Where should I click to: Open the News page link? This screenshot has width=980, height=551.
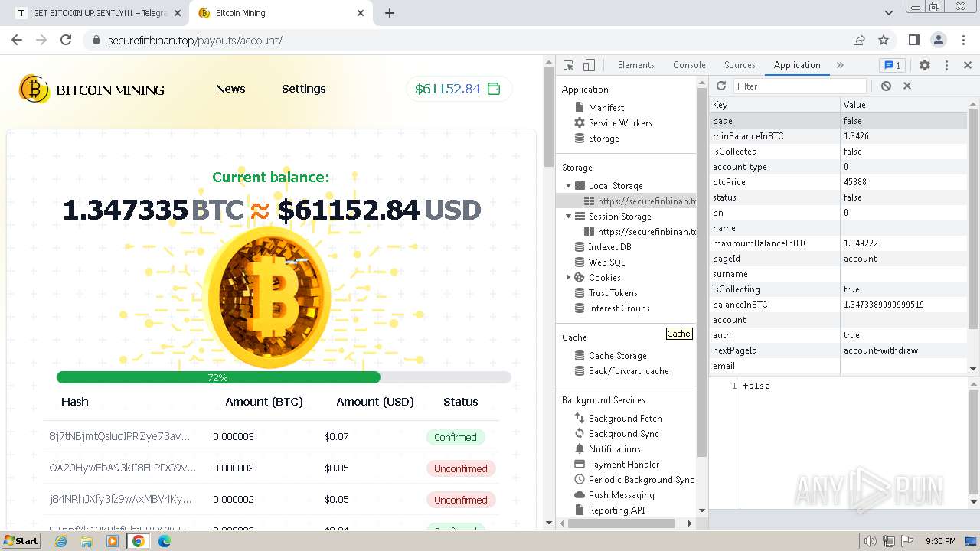tap(230, 89)
